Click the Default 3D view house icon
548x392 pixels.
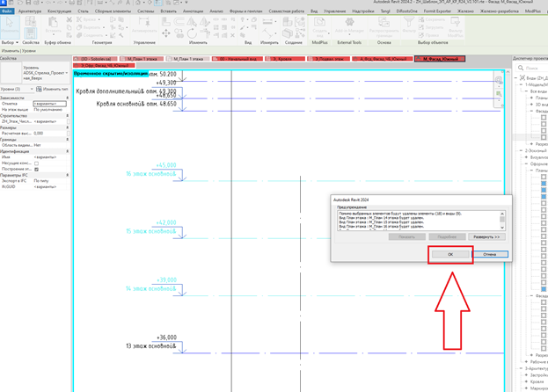click(x=138, y=3)
